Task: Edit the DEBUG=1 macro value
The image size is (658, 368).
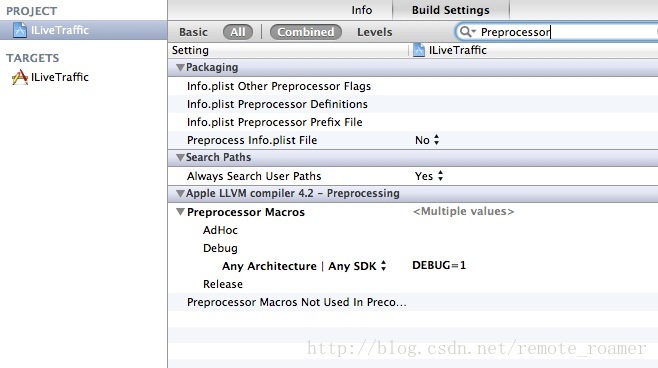Action: click(x=439, y=265)
